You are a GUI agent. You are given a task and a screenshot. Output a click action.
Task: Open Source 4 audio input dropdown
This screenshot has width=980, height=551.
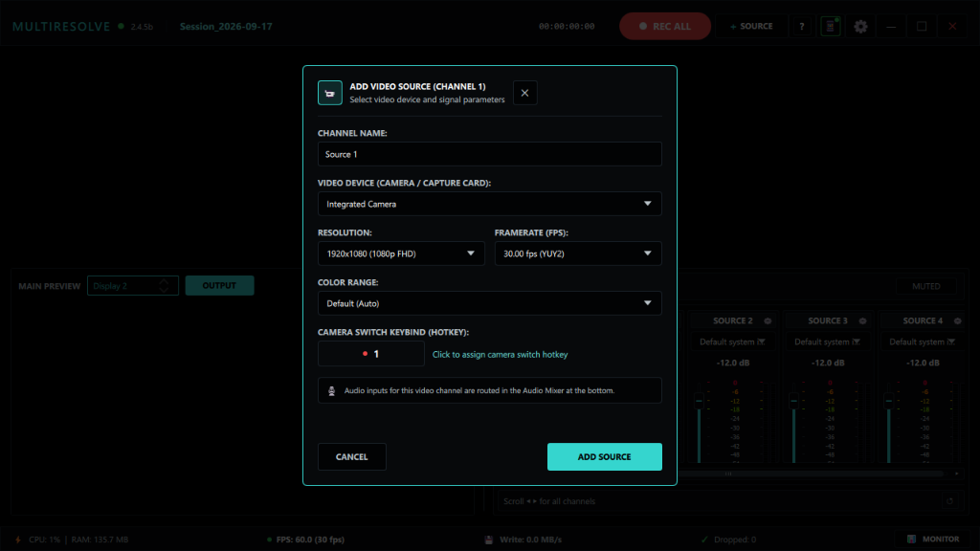pos(923,342)
